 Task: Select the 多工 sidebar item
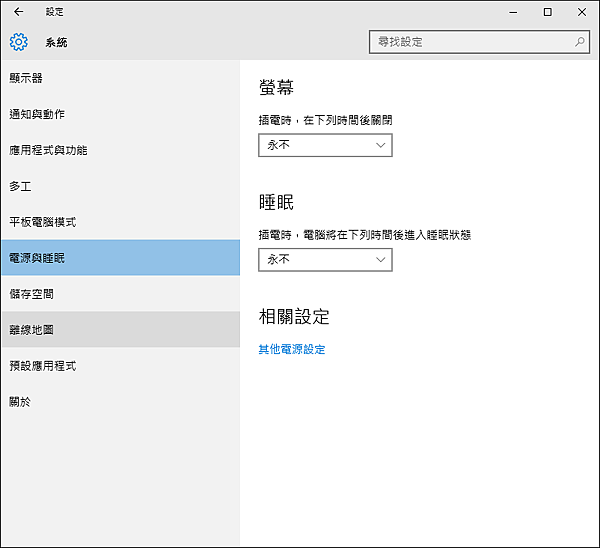120,186
